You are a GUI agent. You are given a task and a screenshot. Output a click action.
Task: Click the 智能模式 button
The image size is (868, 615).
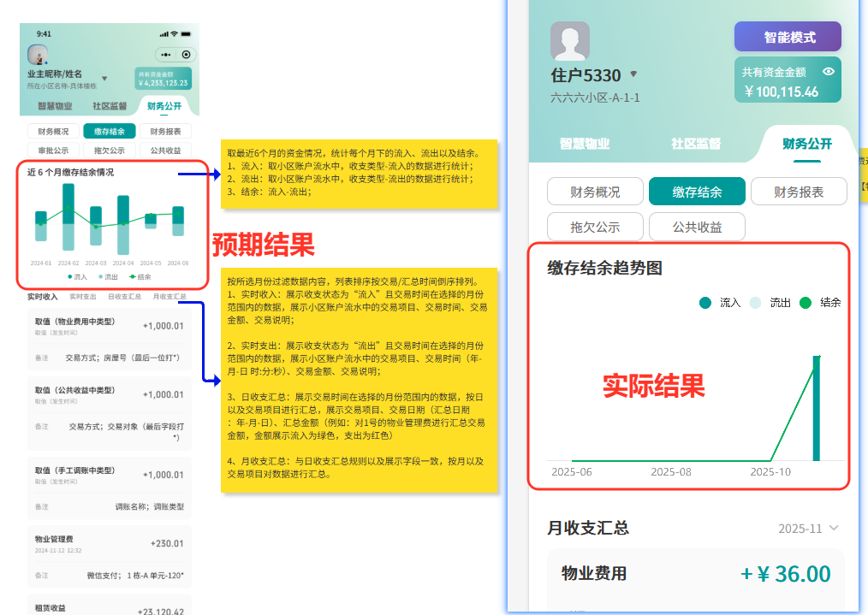pyautogui.click(x=788, y=37)
